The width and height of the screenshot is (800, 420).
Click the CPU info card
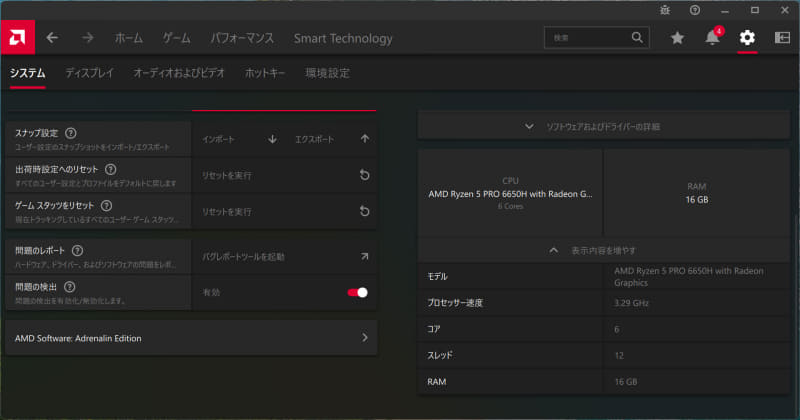(510, 193)
